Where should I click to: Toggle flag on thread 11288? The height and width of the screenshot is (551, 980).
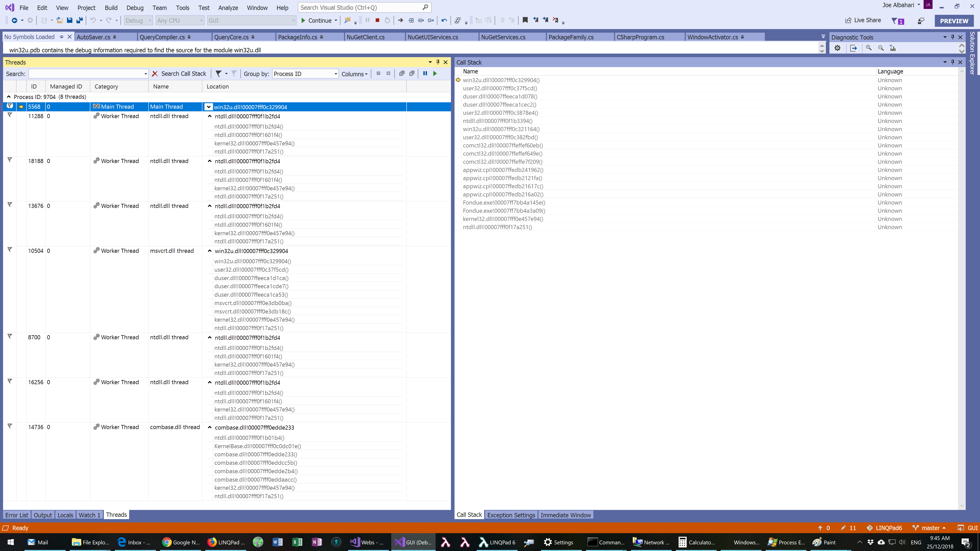tap(10, 115)
